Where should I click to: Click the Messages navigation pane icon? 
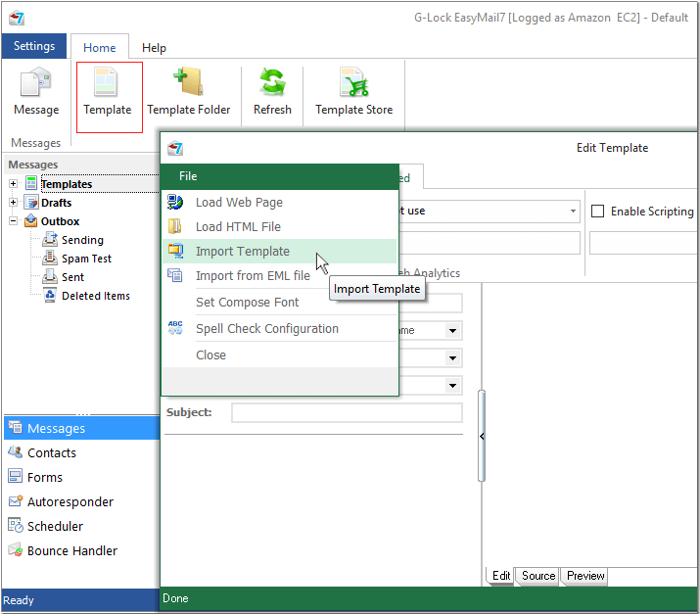tap(16, 428)
